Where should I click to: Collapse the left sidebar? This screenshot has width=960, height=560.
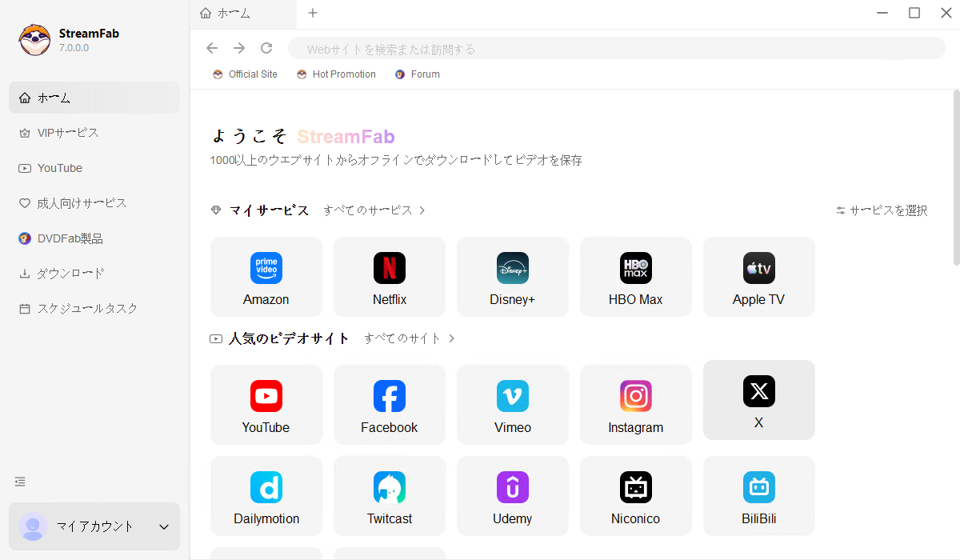(x=19, y=482)
